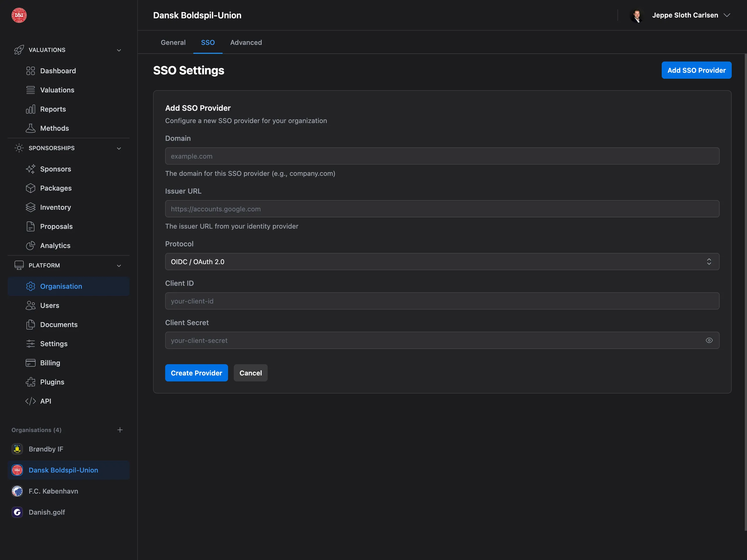The image size is (747, 560).
Task: Collapse the SPONSORSHIPS section chevron
Action: pyautogui.click(x=119, y=149)
